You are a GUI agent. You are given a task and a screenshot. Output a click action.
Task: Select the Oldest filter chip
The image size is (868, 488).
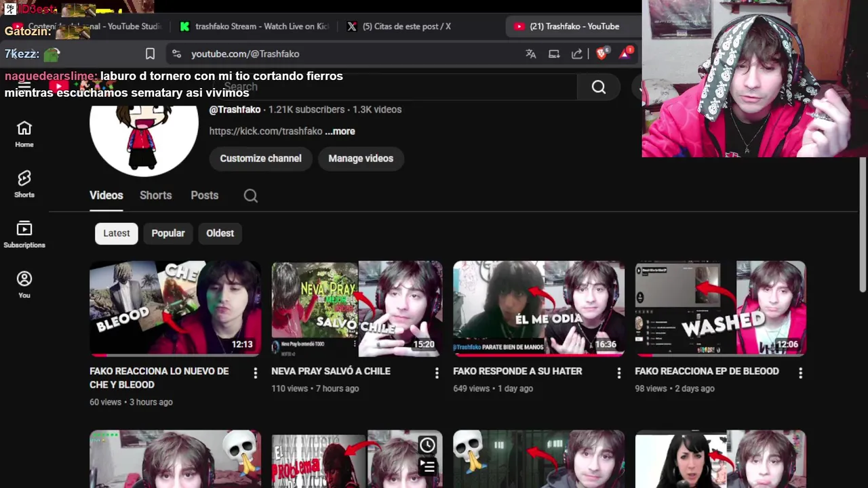220,233
